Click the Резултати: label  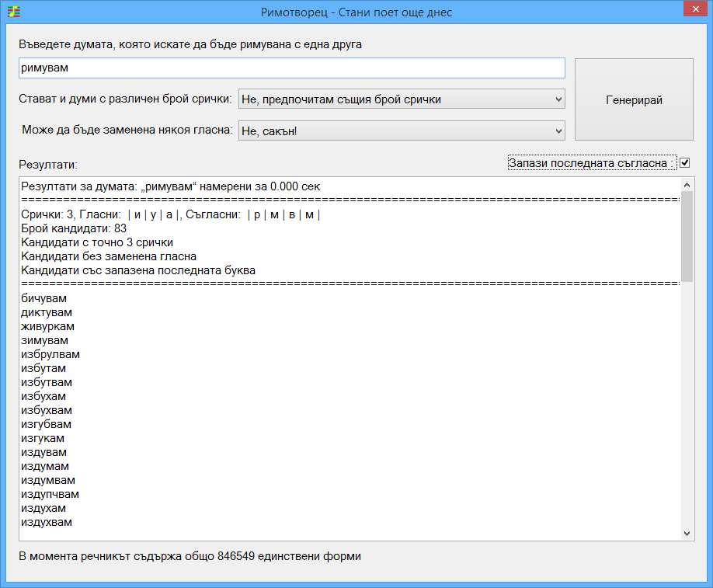tap(48, 165)
